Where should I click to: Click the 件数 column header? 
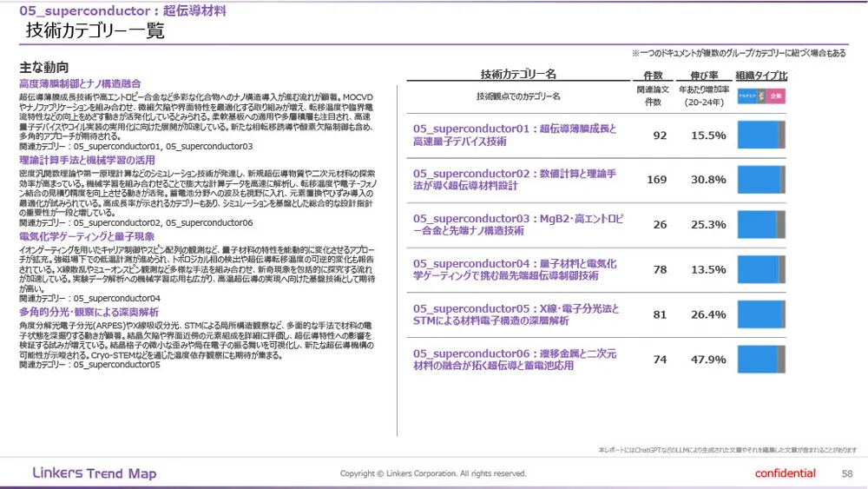pos(654,75)
